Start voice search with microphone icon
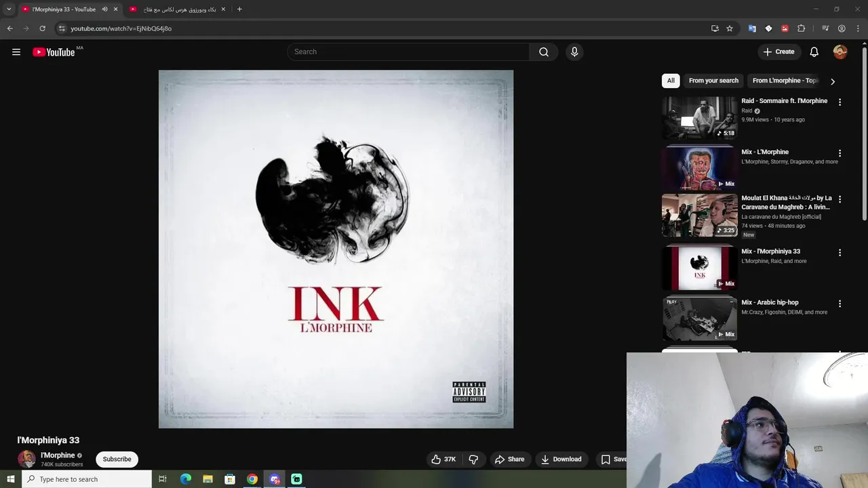The height and width of the screenshot is (488, 868). click(x=574, y=52)
